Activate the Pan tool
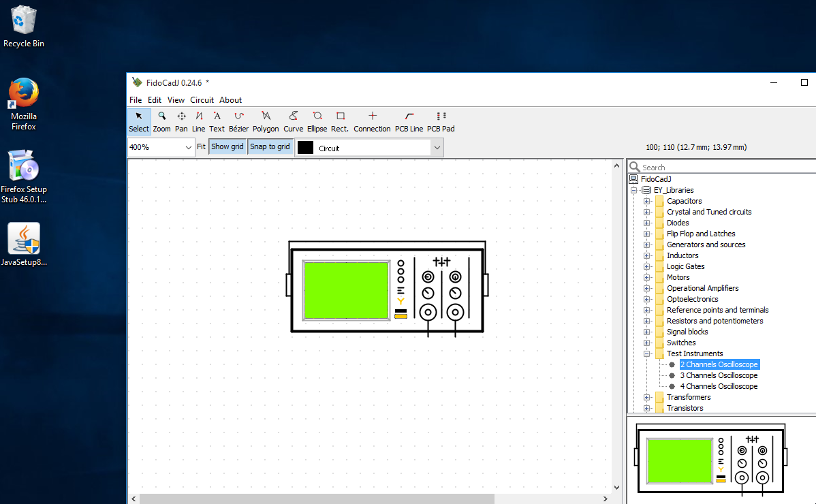 [x=181, y=121]
